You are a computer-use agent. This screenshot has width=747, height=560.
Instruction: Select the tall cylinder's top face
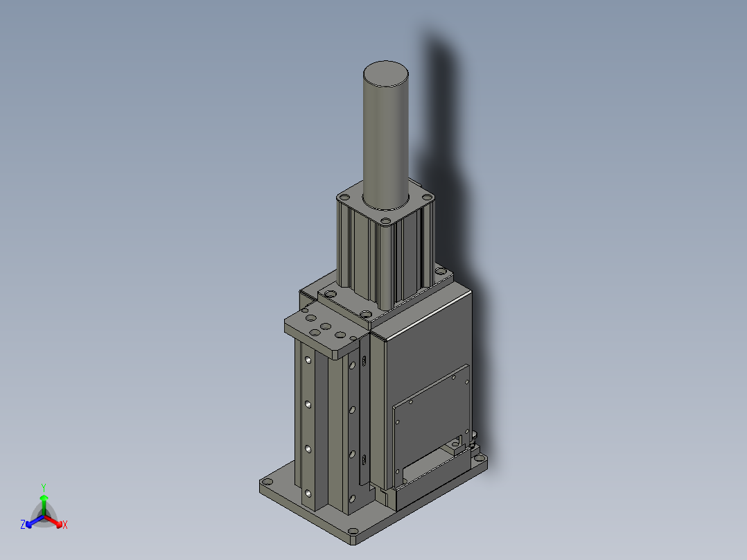(x=385, y=74)
